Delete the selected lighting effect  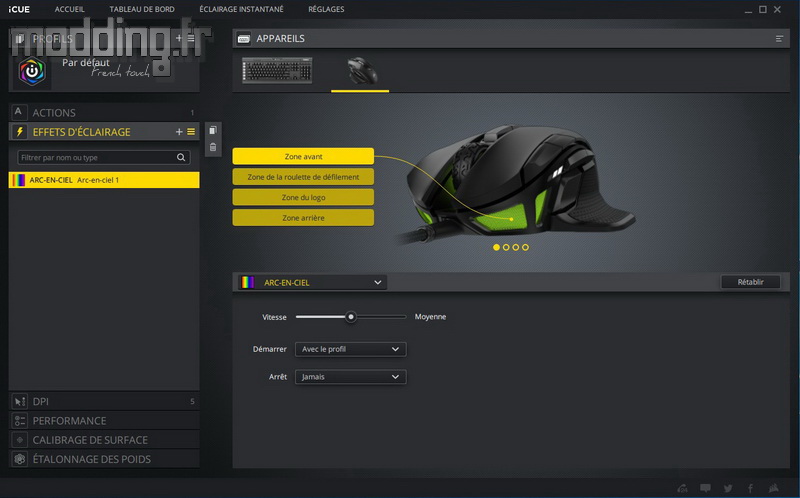[x=213, y=147]
